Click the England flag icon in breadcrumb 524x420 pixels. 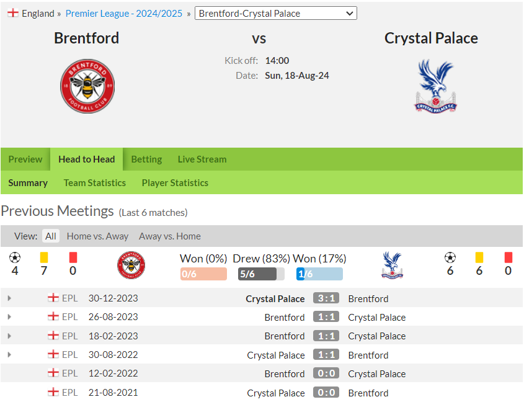(13, 13)
